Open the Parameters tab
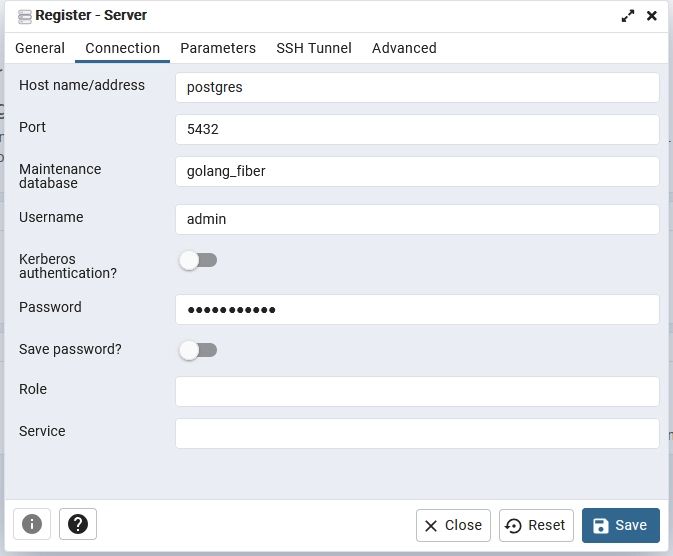 [218, 48]
